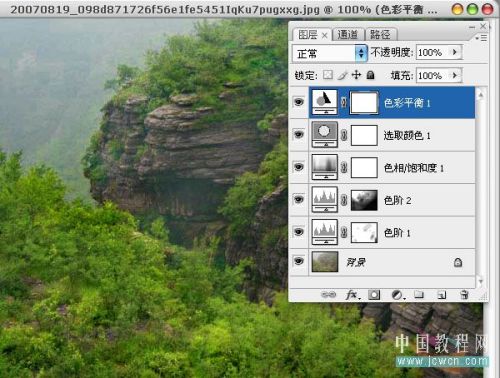Select the 色阶 1 levels histogram icon
Image resolution: width=500 pixels, height=378 pixels.
pos(325,232)
